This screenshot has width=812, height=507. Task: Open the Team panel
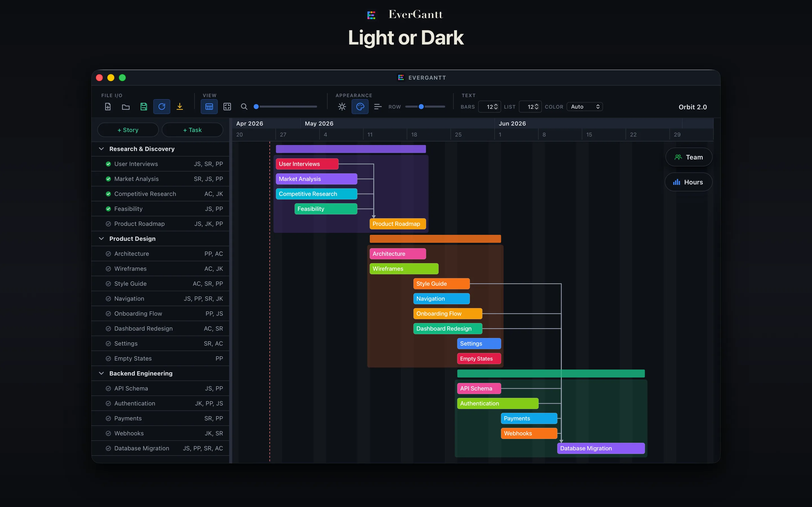click(x=689, y=157)
